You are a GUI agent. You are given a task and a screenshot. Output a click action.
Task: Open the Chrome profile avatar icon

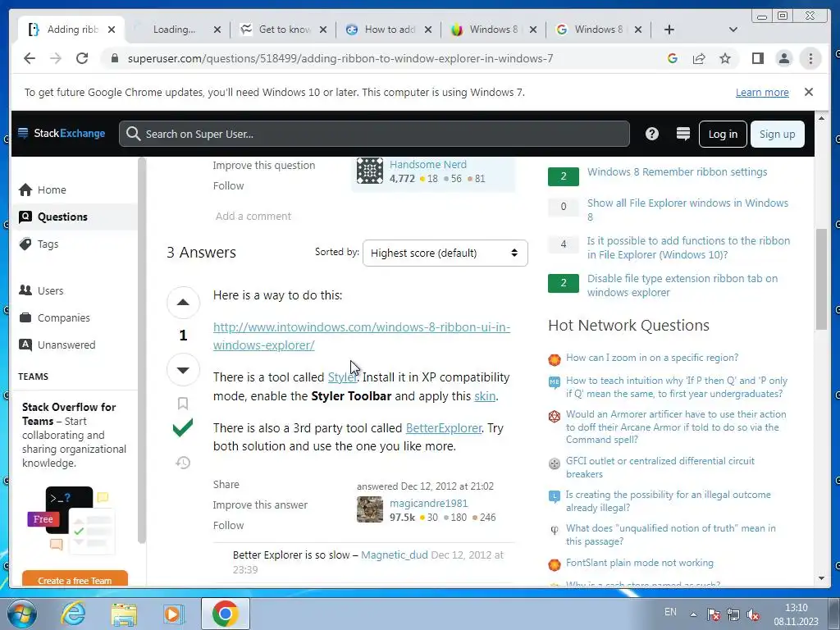point(783,58)
